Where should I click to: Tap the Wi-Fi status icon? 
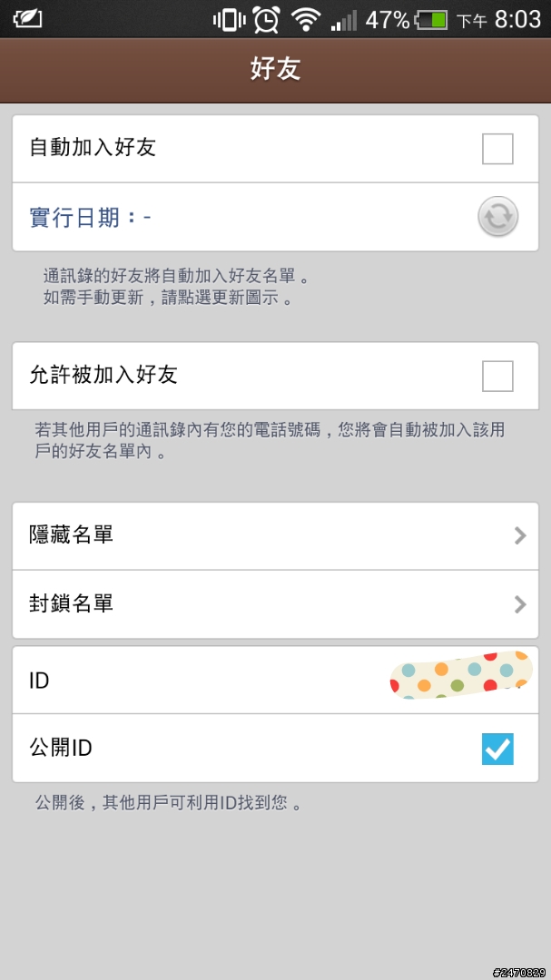306,20
